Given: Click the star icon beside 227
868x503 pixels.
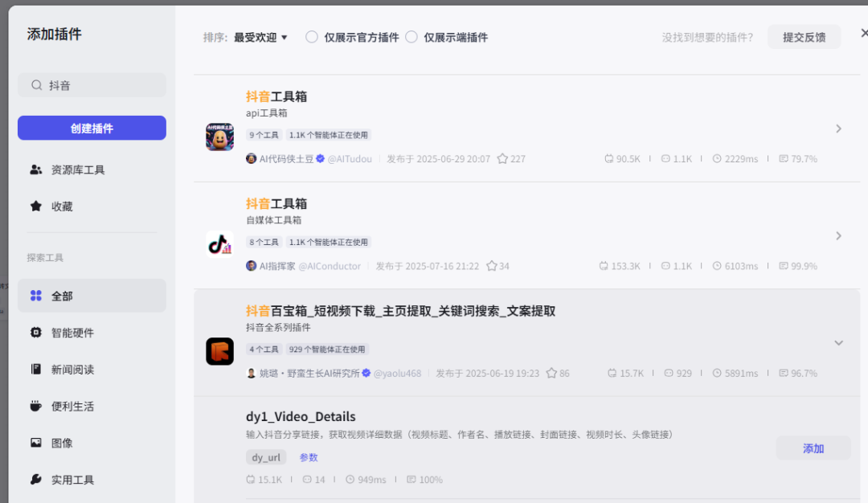Looking at the screenshot, I should [x=502, y=159].
